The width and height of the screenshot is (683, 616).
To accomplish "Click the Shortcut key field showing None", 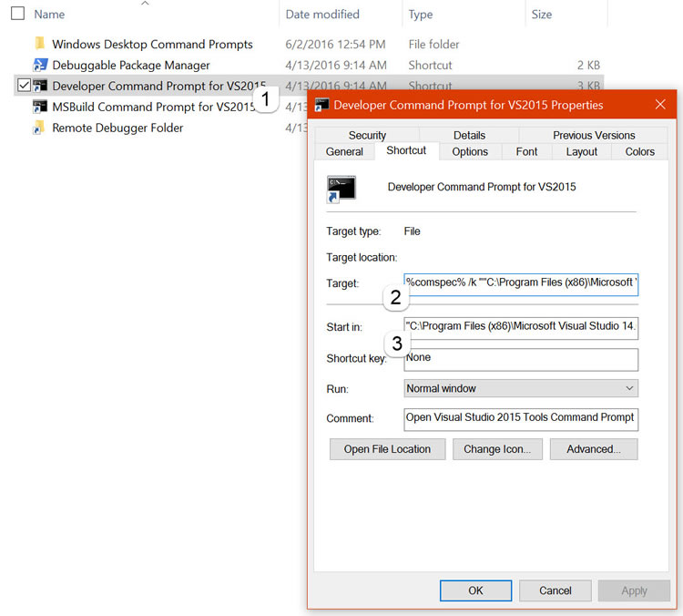I will pyautogui.click(x=521, y=359).
